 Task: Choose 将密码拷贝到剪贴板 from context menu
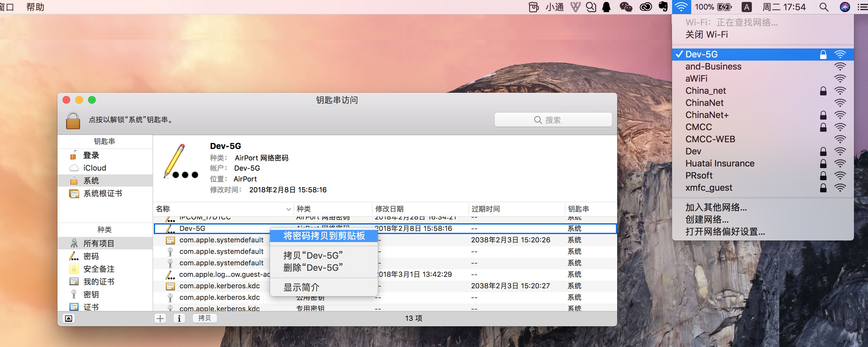(x=324, y=236)
